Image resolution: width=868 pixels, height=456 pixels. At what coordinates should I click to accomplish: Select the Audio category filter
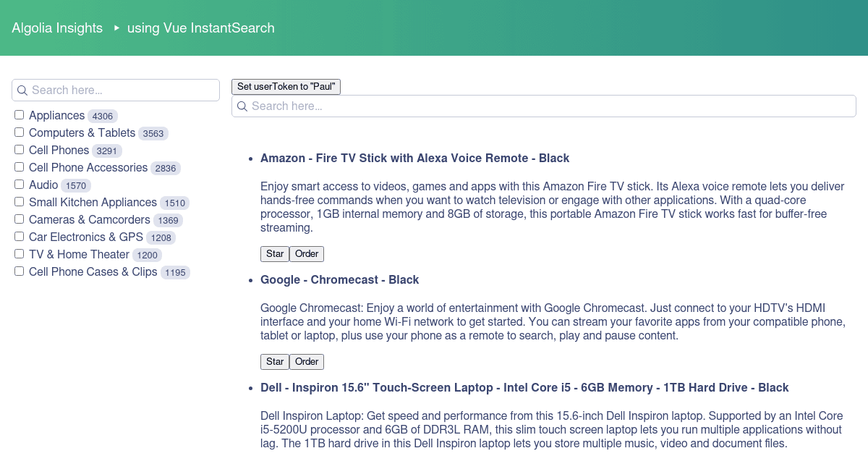(19, 182)
